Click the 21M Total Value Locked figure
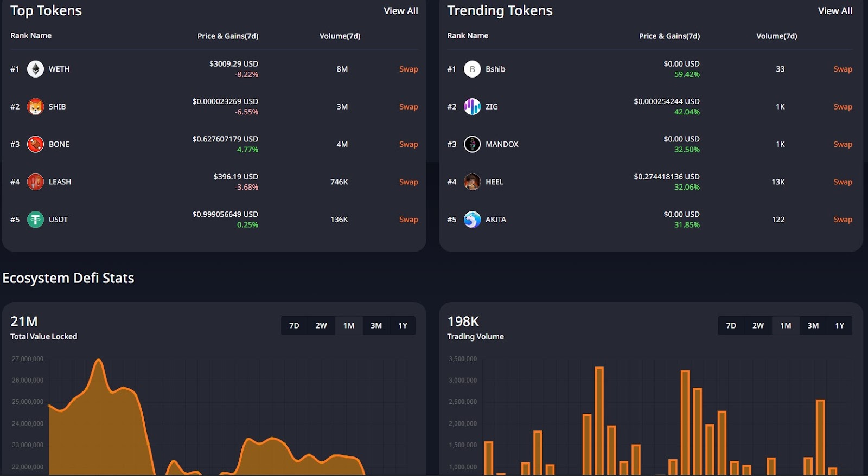This screenshot has width=868, height=476. [x=24, y=321]
